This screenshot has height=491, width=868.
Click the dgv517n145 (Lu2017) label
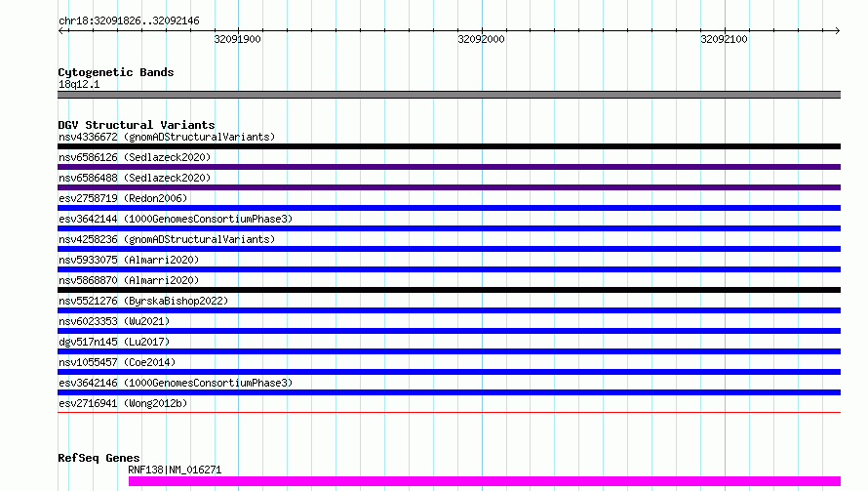tap(114, 342)
